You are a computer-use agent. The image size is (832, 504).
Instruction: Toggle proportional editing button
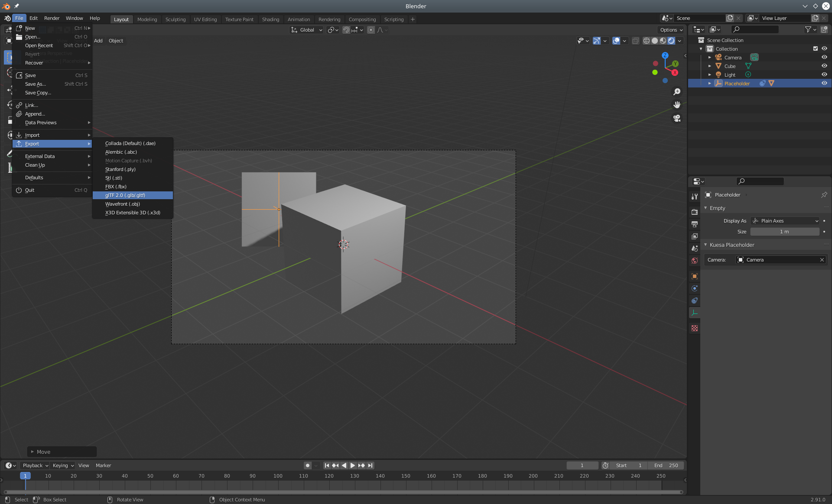371,30
